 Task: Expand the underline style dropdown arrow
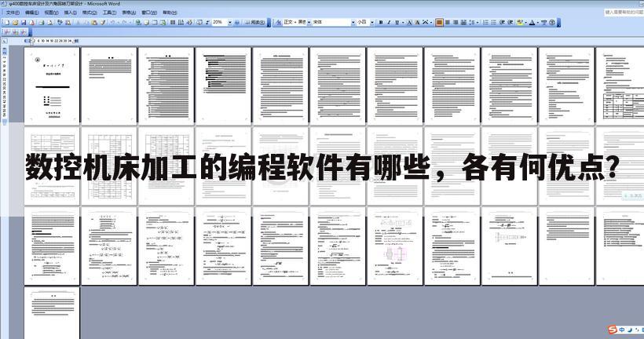pyautogui.click(x=403, y=22)
